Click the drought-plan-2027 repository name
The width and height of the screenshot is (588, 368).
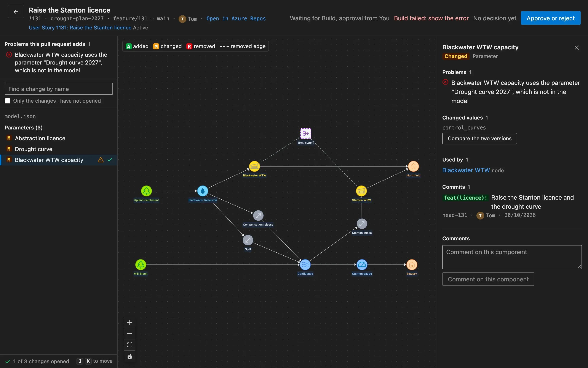point(77,18)
